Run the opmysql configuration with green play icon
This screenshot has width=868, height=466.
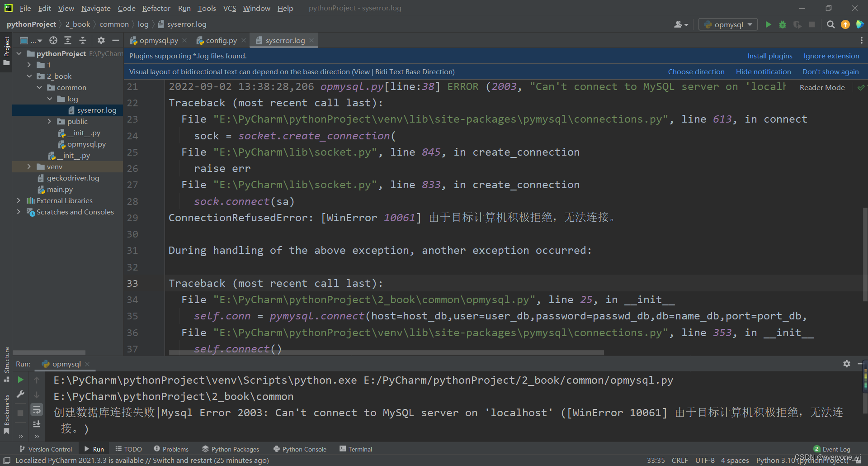[x=768, y=24]
